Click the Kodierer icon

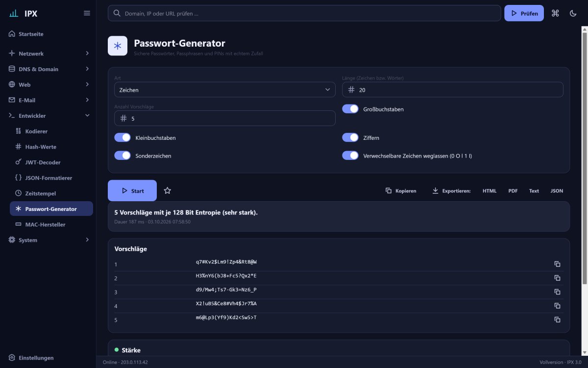pyautogui.click(x=19, y=131)
